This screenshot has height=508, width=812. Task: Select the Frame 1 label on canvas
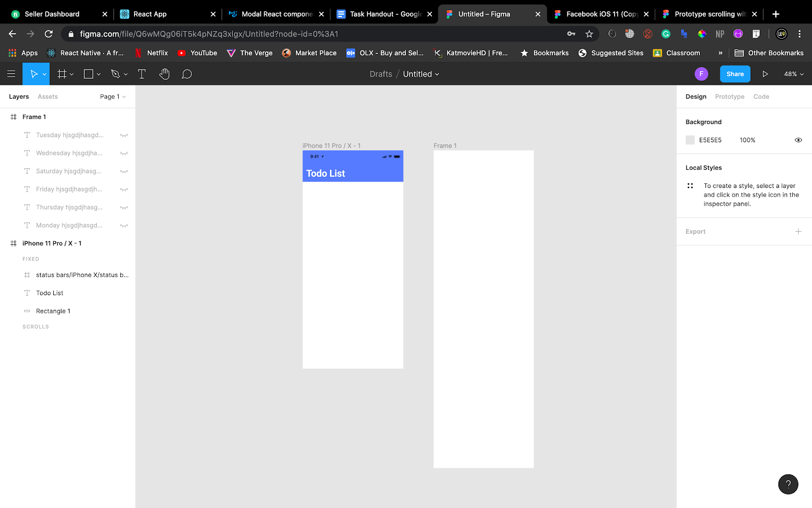(x=445, y=146)
